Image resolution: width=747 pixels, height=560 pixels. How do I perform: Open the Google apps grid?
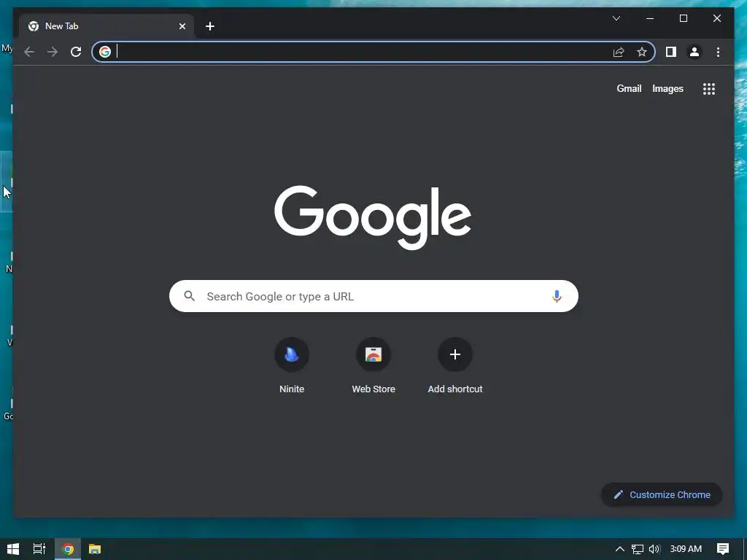click(x=709, y=89)
